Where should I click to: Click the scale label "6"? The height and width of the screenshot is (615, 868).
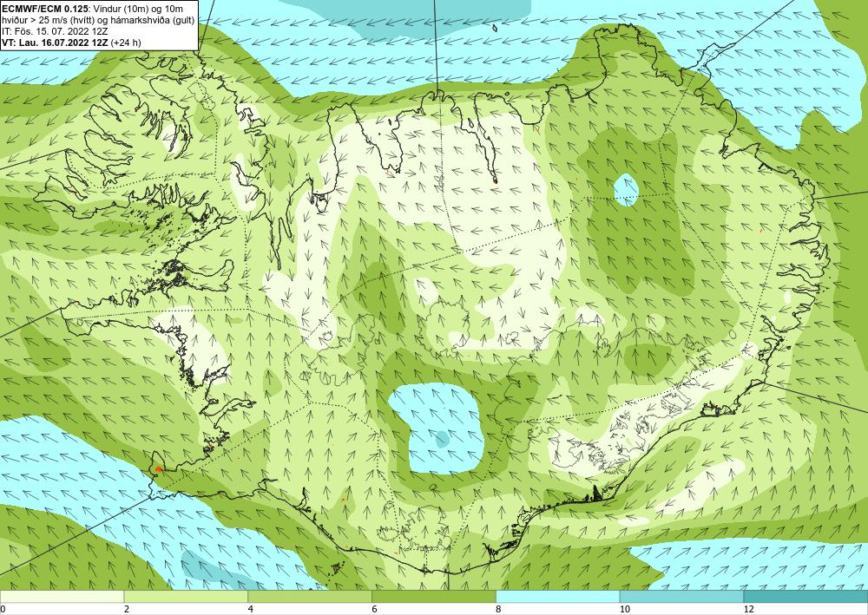click(375, 609)
